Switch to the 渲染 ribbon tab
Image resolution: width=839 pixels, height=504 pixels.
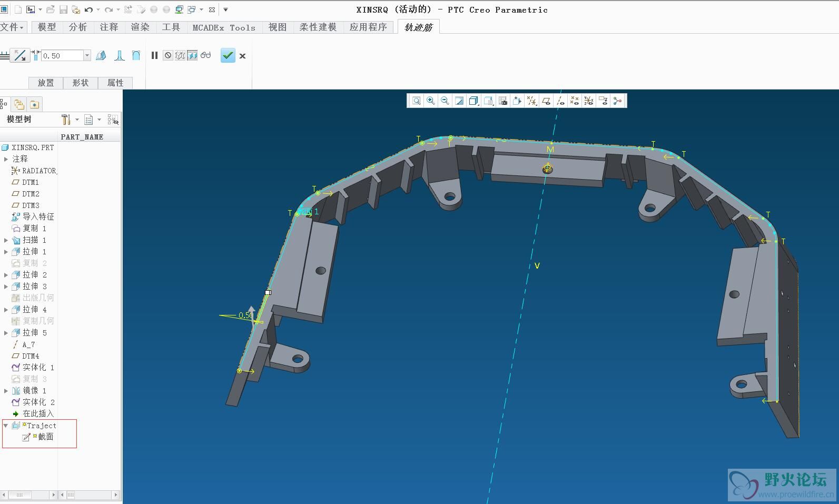(140, 27)
